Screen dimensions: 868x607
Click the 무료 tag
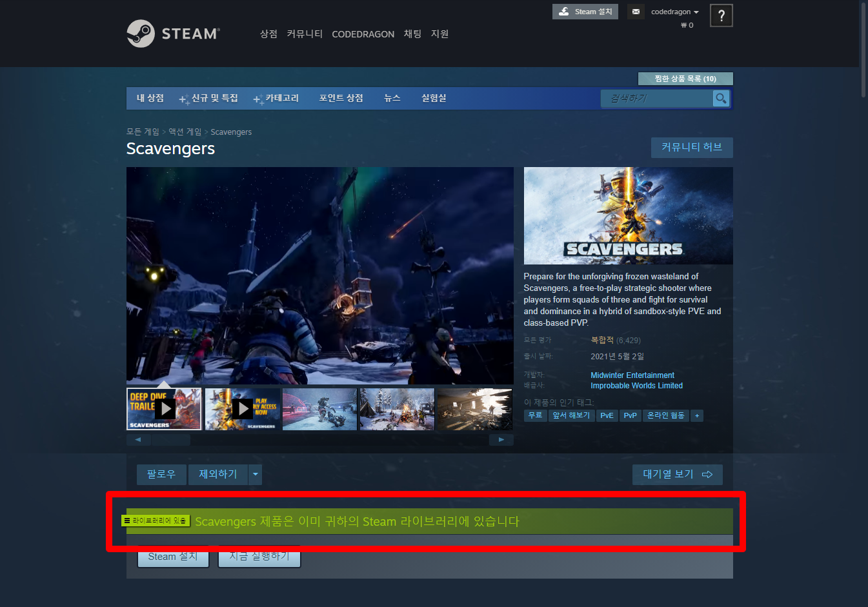tap(536, 416)
